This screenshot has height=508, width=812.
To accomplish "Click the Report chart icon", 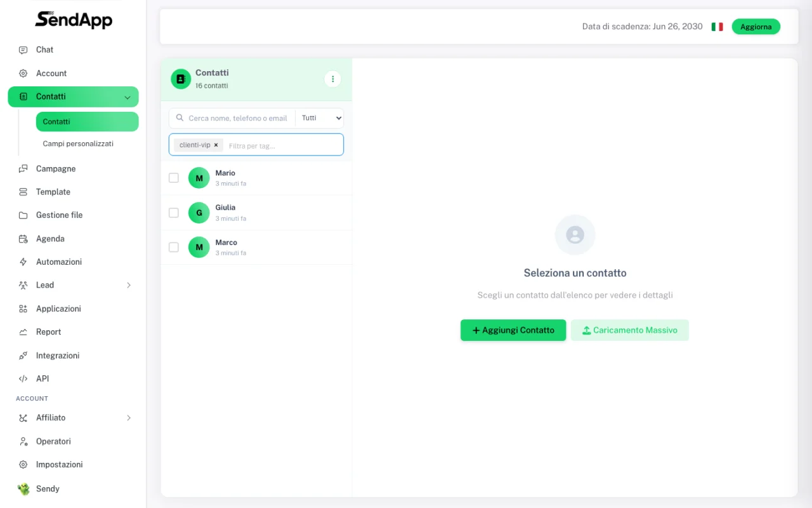I will point(23,332).
